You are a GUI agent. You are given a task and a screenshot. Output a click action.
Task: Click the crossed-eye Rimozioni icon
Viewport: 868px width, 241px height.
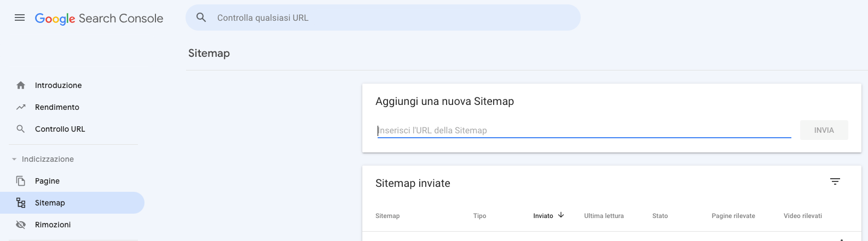[21, 225]
